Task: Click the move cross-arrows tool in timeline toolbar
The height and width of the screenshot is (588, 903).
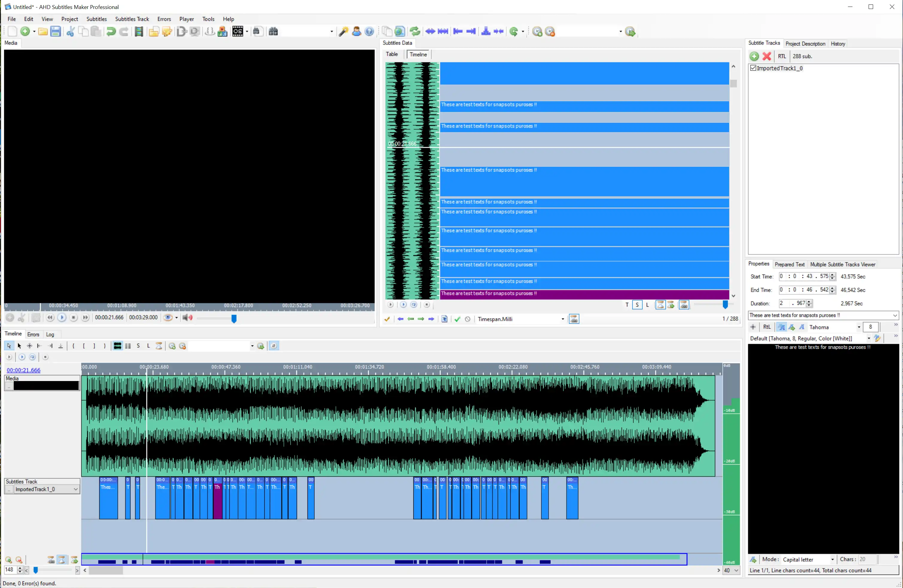Action: pyautogui.click(x=29, y=346)
